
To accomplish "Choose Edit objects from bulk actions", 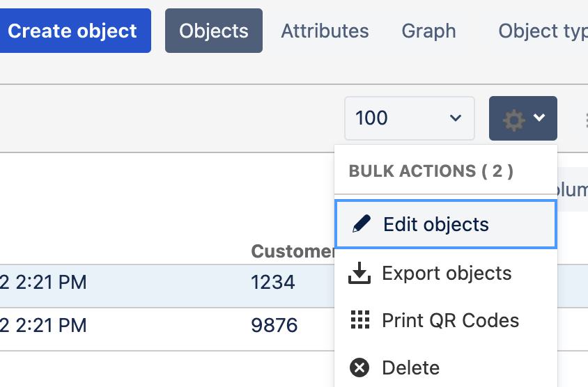I will 436,225.
